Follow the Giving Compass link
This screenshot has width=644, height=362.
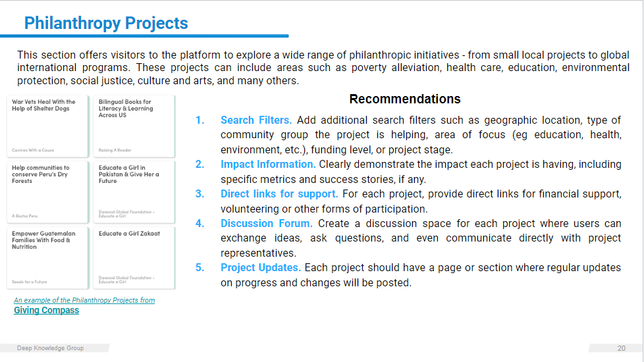point(46,311)
